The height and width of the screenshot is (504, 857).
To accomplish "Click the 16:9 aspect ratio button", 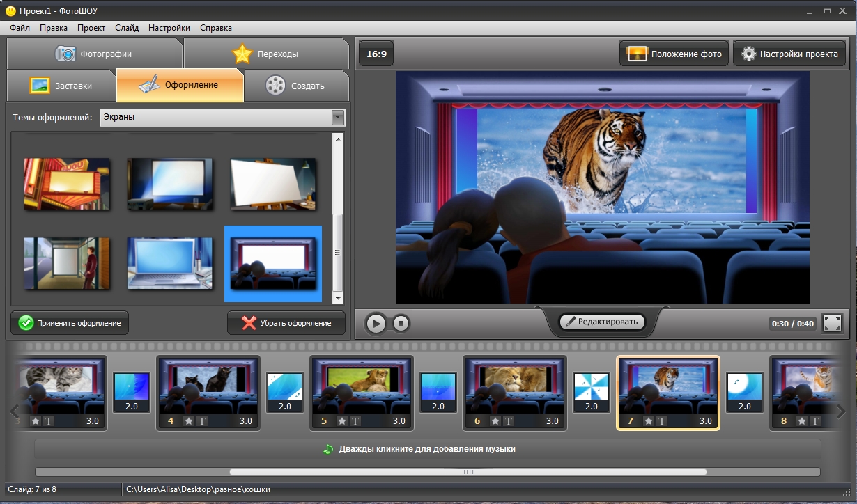I will (376, 54).
